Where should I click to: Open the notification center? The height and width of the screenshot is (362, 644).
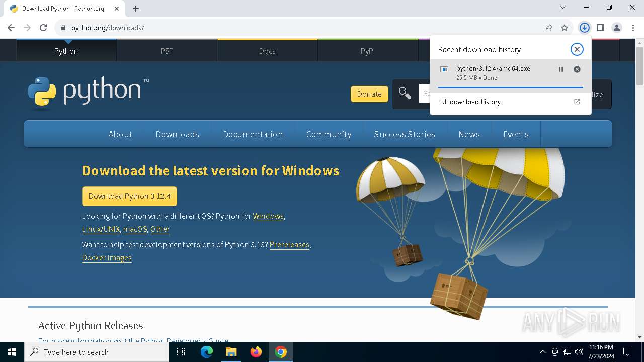pos(627,352)
